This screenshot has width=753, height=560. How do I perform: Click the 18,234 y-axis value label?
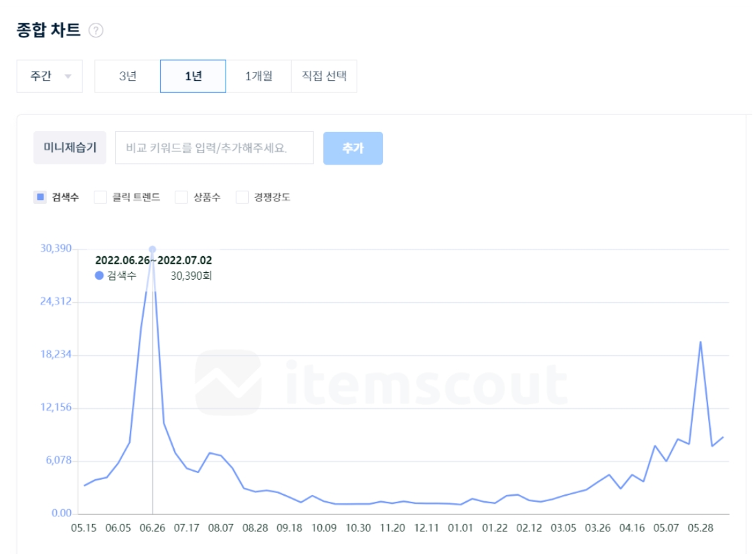[x=56, y=355]
